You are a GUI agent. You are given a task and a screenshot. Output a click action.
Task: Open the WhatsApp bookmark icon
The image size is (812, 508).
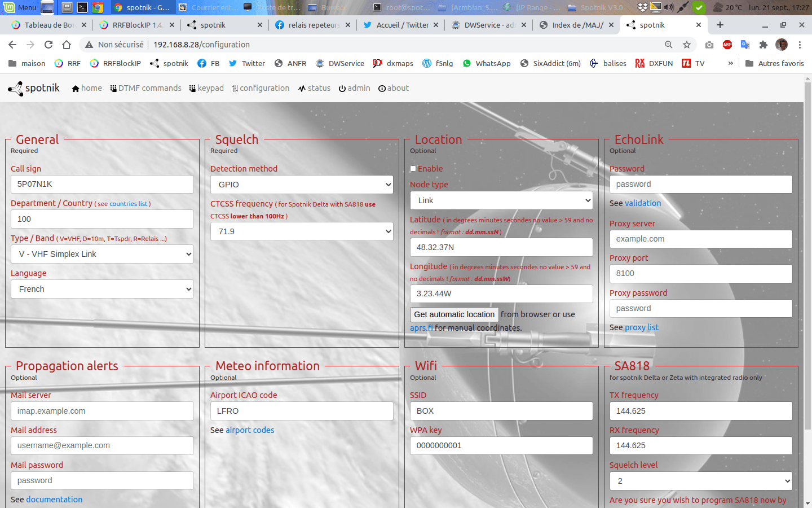pos(466,63)
